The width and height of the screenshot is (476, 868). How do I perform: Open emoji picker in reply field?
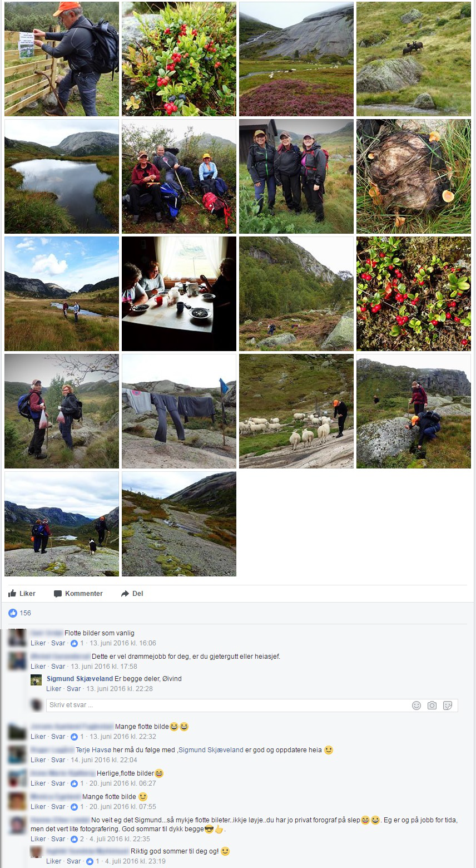(x=416, y=706)
